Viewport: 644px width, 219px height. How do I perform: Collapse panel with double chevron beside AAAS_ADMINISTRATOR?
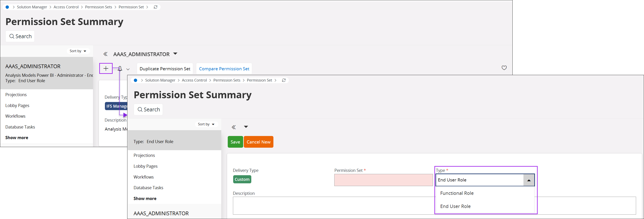[x=106, y=54]
